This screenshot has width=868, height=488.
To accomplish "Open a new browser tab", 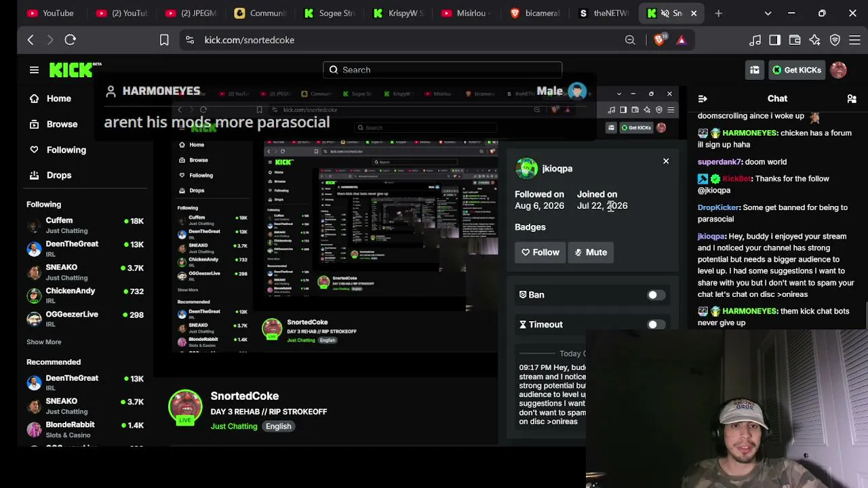I will coord(718,13).
